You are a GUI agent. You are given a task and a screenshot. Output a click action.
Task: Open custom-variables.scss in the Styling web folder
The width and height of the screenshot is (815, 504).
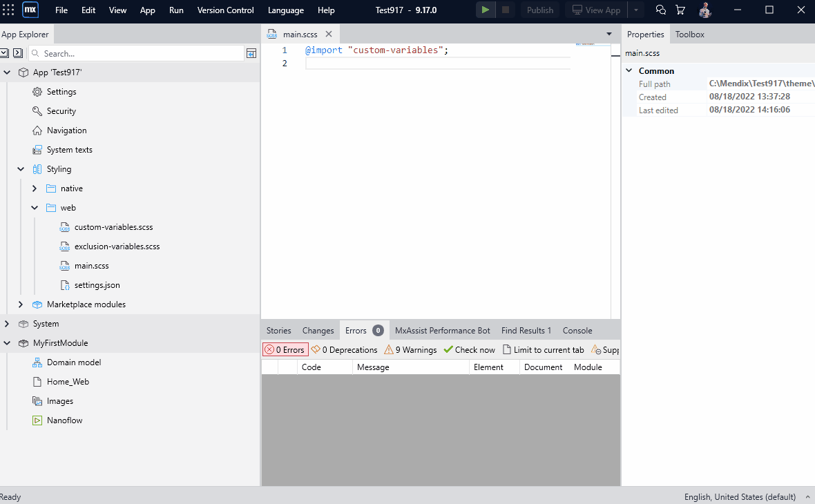point(113,226)
